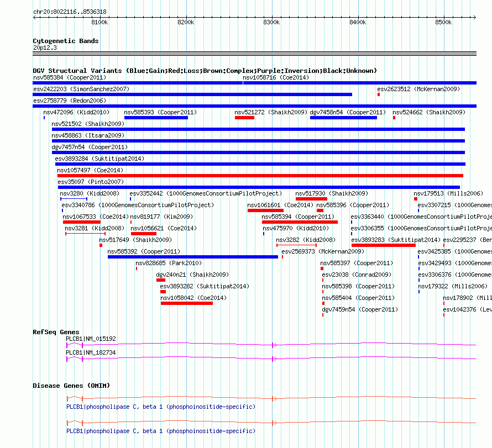Click esv3893282 (Suktitipat2014) label
Screen dimensions: 492x448
click(x=205, y=286)
